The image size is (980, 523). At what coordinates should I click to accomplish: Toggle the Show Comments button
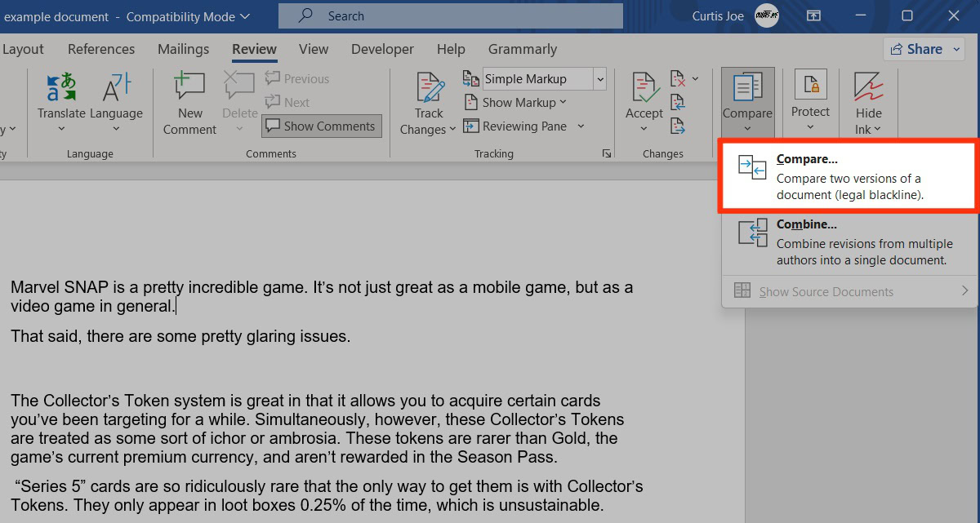pyautogui.click(x=321, y=126)
